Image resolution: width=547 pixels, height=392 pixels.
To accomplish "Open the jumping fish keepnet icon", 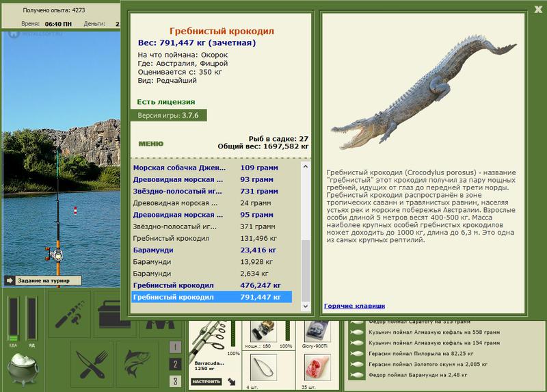I will click(137, 365).
